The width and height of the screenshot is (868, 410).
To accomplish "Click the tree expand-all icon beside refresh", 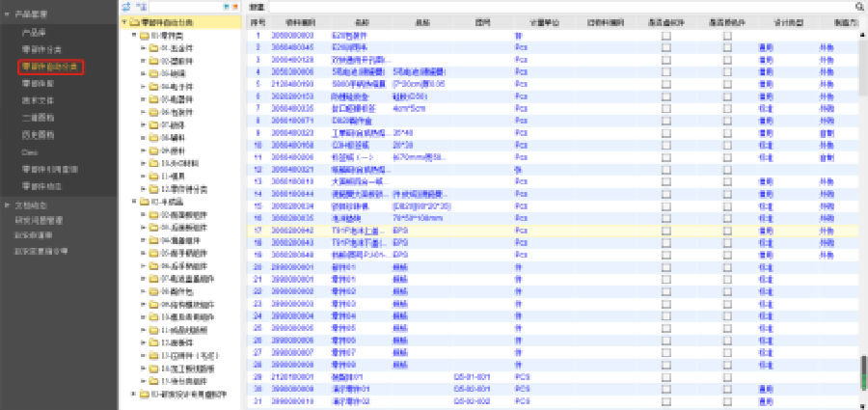I will 141,7.
